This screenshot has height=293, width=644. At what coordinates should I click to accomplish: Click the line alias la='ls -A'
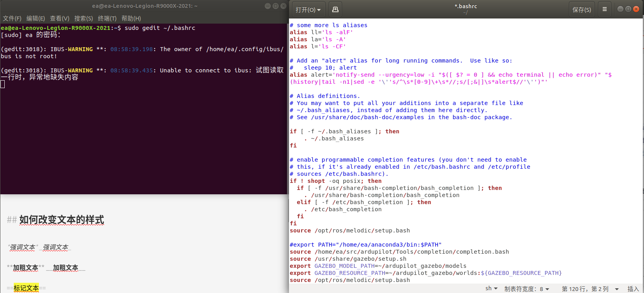pyautogui.click(x=318, y=39)
